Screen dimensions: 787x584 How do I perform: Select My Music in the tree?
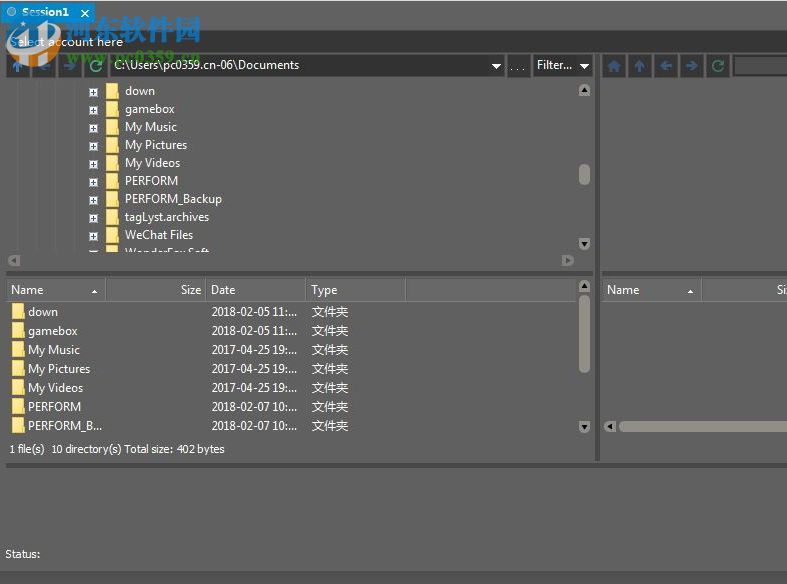[x=151, y=127]
